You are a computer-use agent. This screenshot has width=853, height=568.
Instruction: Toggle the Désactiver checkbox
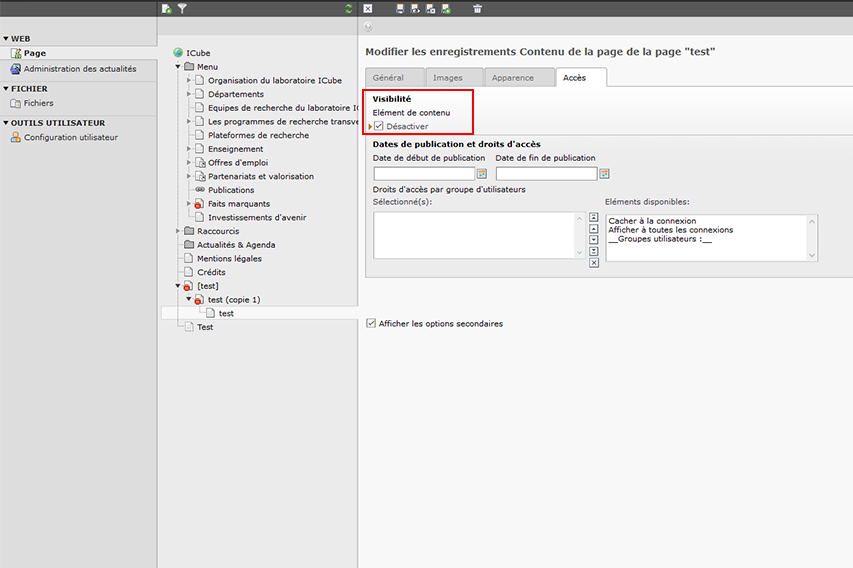tap(379, 126)
